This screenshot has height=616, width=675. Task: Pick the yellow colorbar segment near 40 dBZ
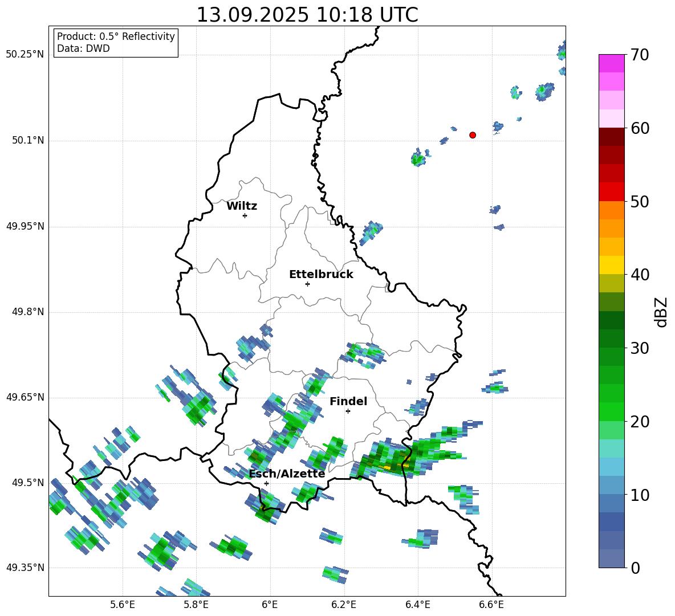[612, 265]
